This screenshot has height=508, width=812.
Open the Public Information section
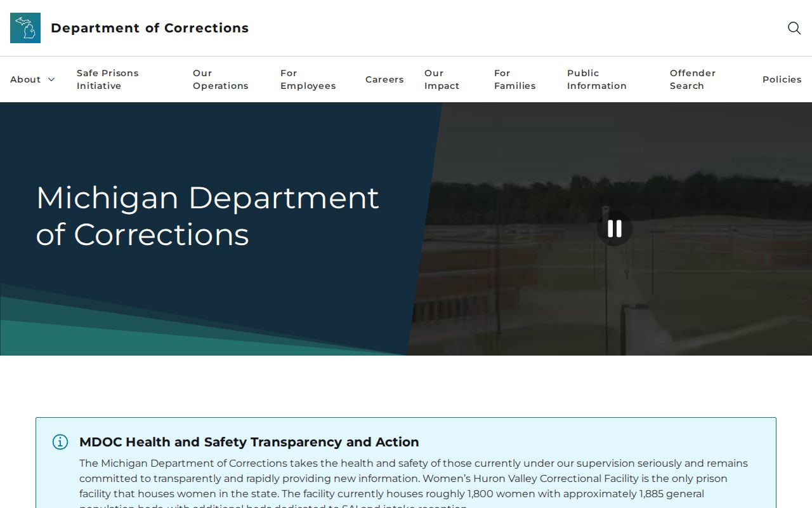click(x=597, y=79)
